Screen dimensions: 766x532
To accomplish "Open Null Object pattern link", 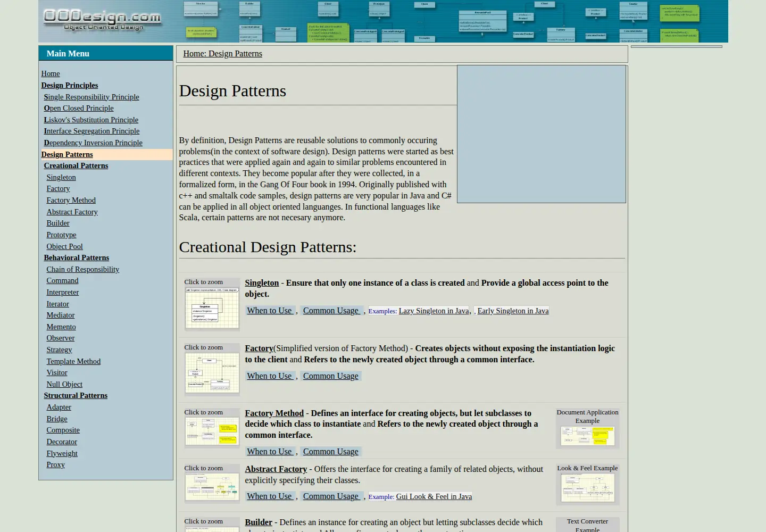I will 64,384.
